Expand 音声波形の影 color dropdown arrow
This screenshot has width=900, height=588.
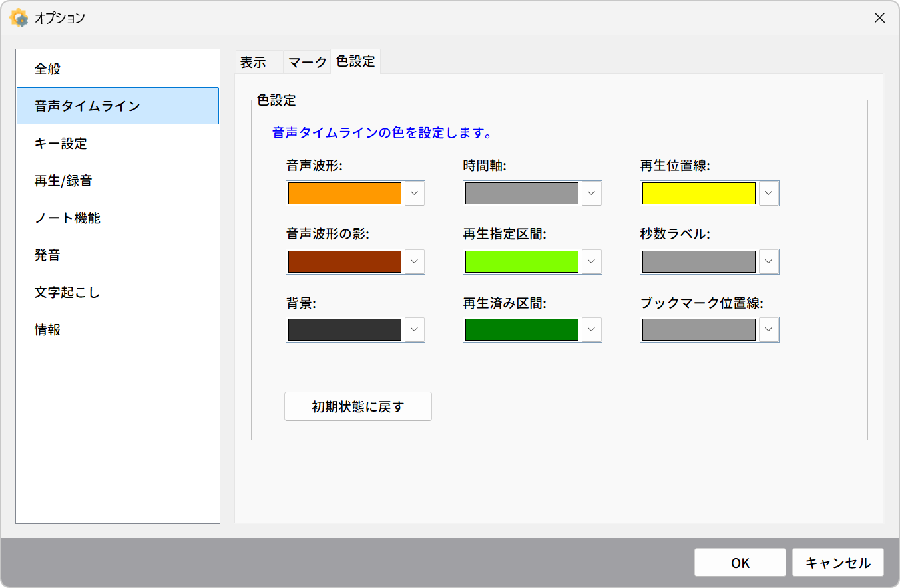[x=414, y=262]
